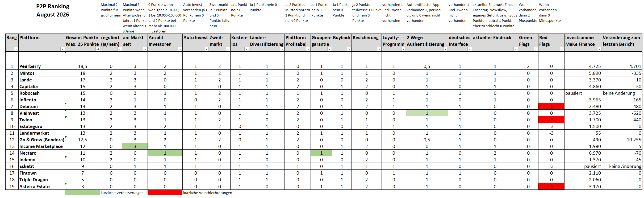This screenshot has width=644, height=198.
Task: Open the Zweitmarkt filter dropdown
Action: pos(228,49)
